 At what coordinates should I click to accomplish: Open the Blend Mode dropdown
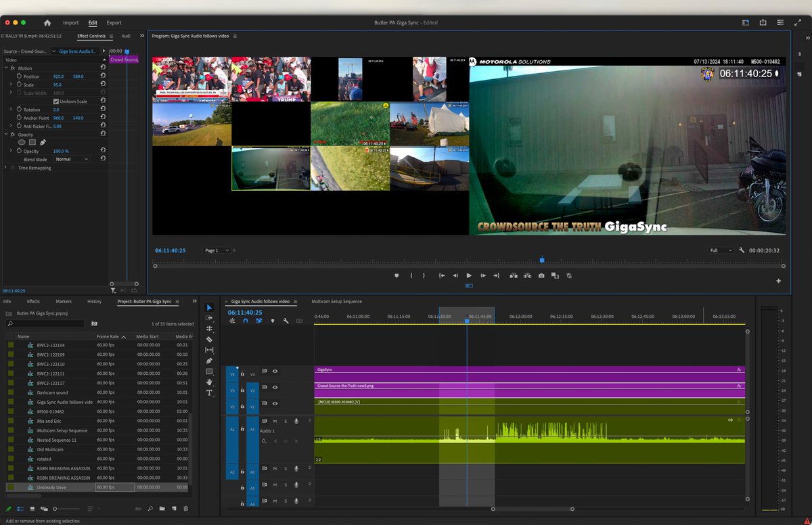pyautogui.click(x=72, y=159)
